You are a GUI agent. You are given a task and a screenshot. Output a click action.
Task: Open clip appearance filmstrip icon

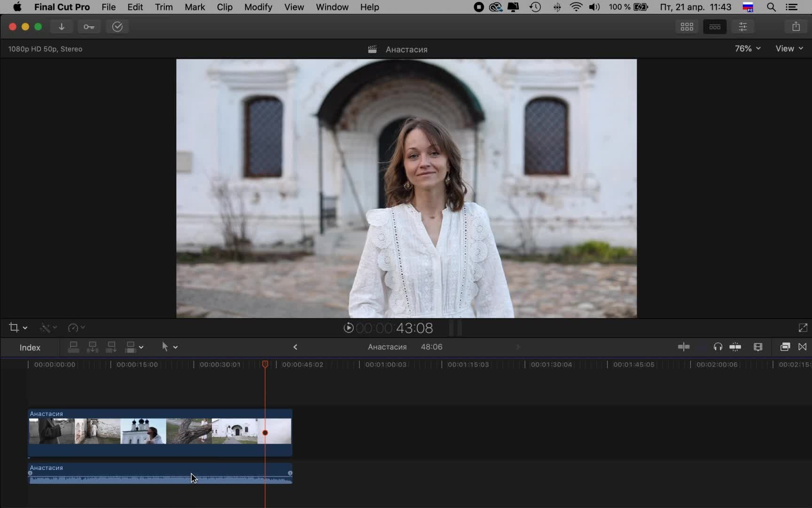[x=758, y=347]
